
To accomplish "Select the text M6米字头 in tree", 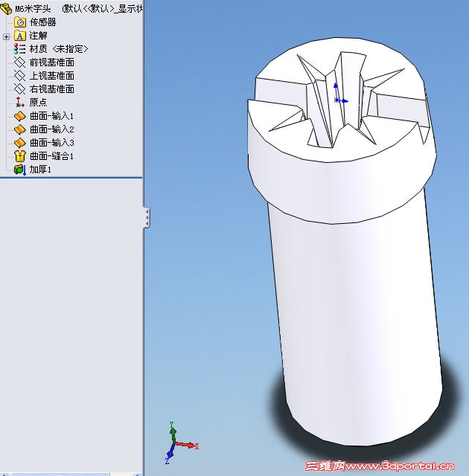I will pos(33,8).
